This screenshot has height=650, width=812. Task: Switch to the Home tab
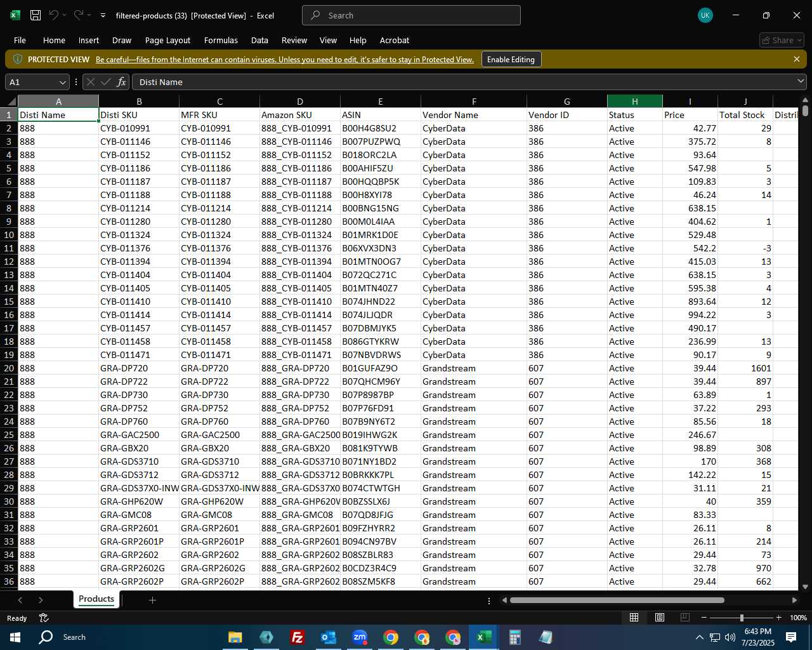(54, 40)
